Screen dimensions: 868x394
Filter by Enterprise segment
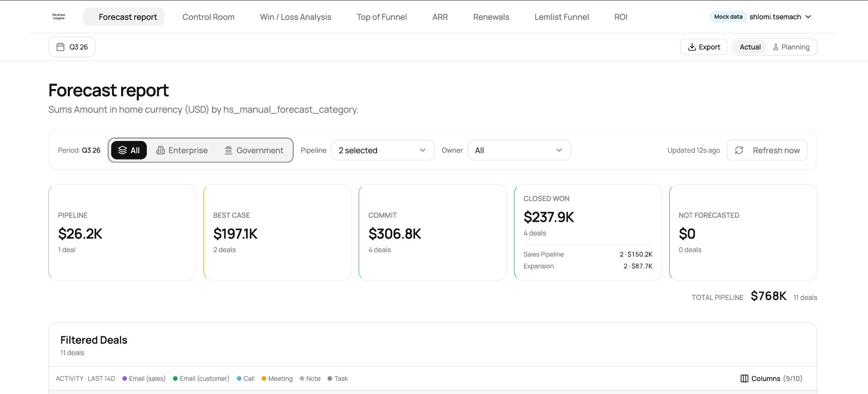pos(182,150)
